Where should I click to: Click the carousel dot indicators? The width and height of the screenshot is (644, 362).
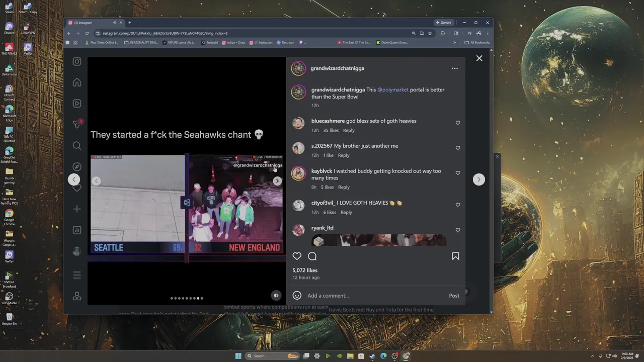187,298
